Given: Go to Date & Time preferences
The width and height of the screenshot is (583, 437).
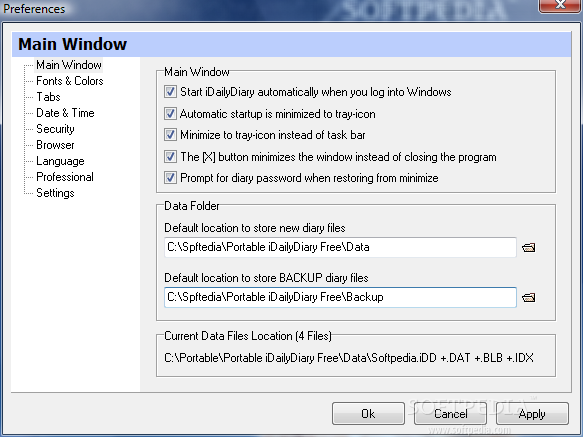Looking at the screenshot, I should [65, 113].
